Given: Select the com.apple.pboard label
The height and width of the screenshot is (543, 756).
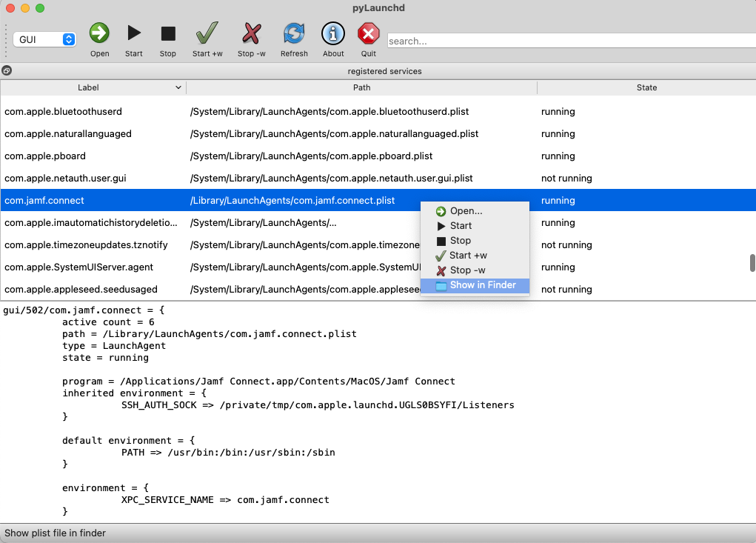Looking at the screenshot, I should point(45,156).
